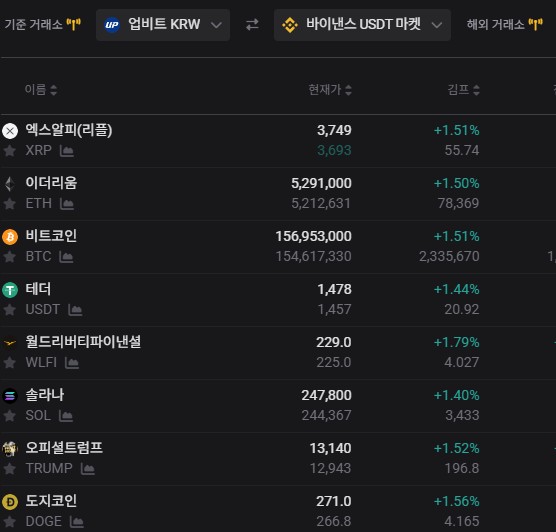Click the Bitcoin coin logo
The width and height of the screenshot is (556, 532).
click(x=10, y=237)
